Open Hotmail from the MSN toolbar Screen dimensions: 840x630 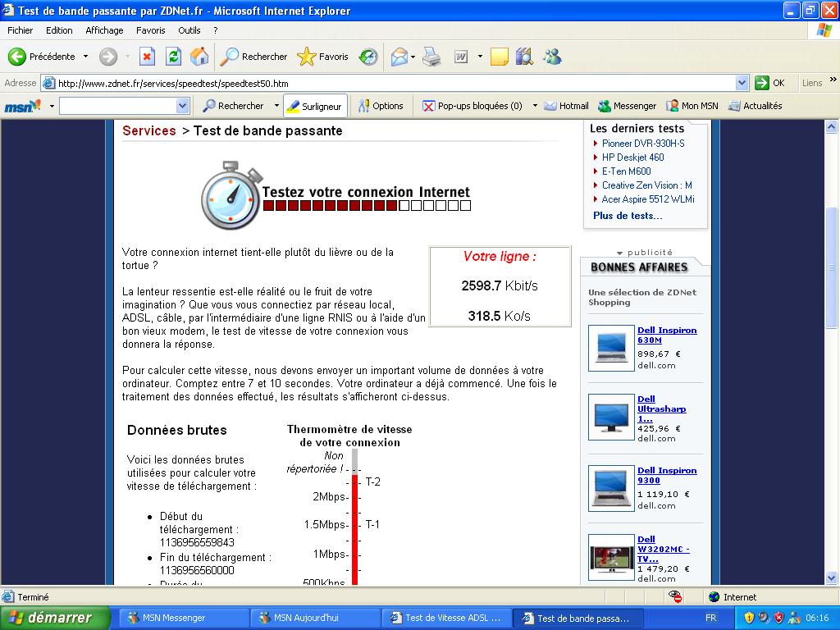point(567,106)
